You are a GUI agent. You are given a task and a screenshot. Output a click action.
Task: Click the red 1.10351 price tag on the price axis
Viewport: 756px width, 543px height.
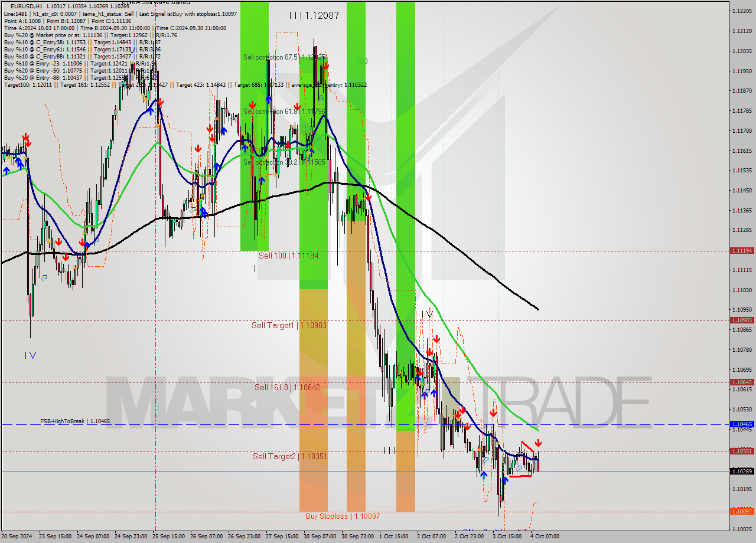pyautogui.click(x=742, y=452)
